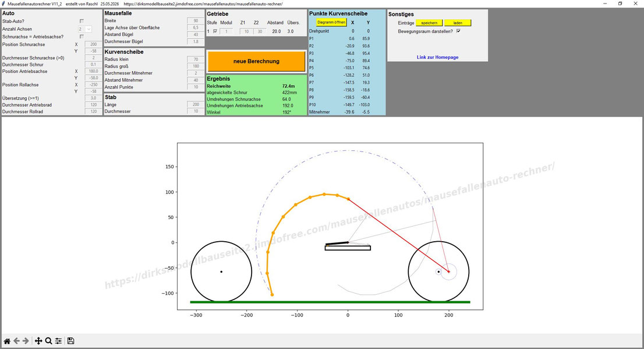Image resolution: width=644 pixels, height=349 pixels.
Task: Edit Position Antriebsachse X field
Action: 93,71
